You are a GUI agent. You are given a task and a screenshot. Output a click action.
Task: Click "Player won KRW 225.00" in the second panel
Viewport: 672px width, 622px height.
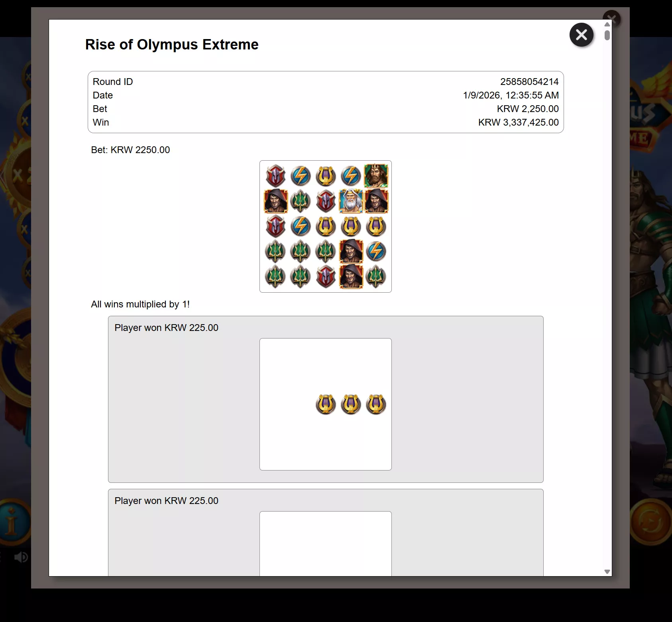166,501
